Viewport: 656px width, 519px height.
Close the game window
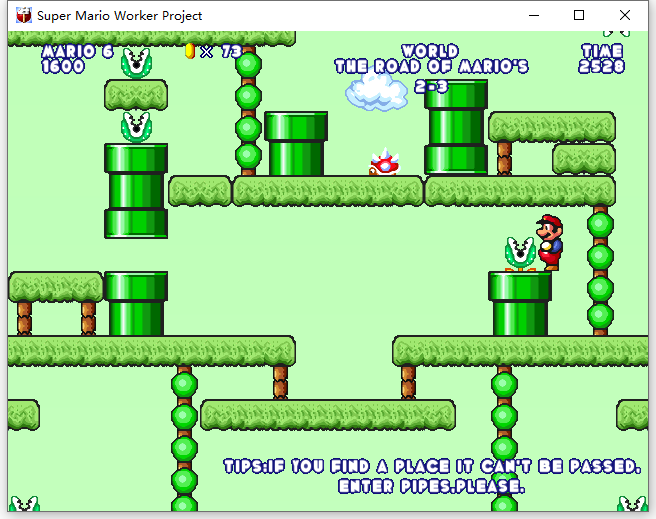[625, 15]
